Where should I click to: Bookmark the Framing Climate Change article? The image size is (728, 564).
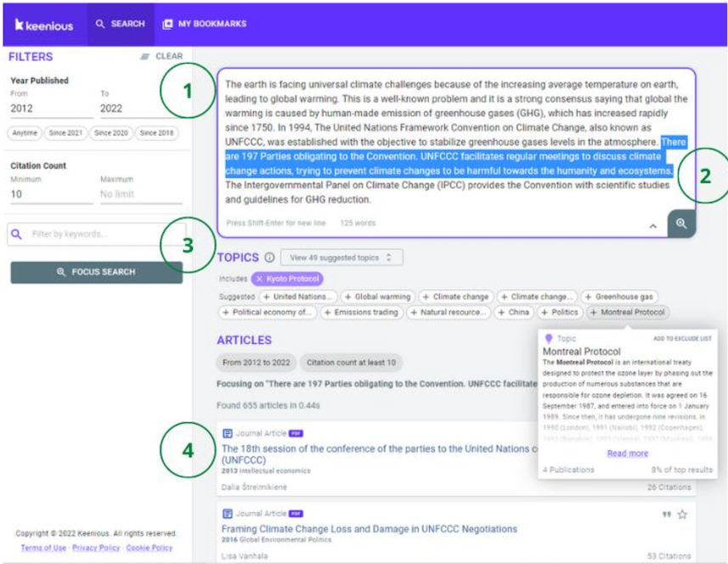click(682, 515)
